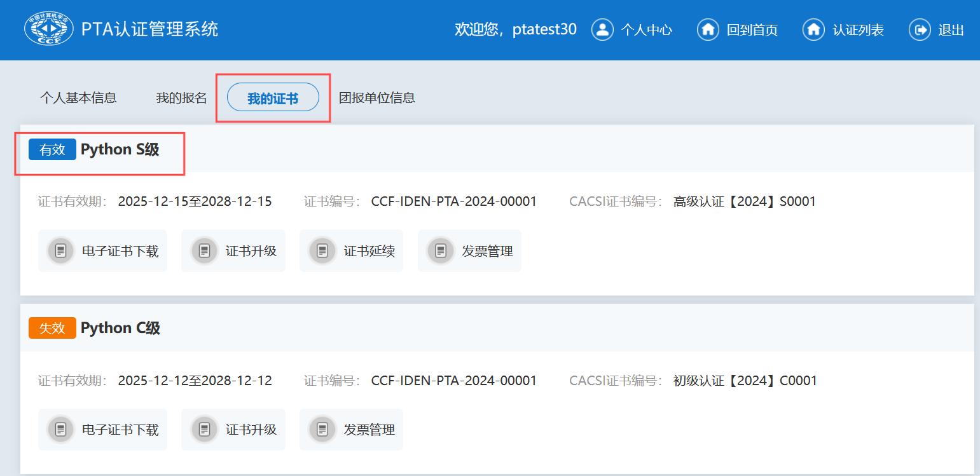Click the 认证列表 home icon
The height and width of the screenshot is (476, 980).
click(813, 29)
